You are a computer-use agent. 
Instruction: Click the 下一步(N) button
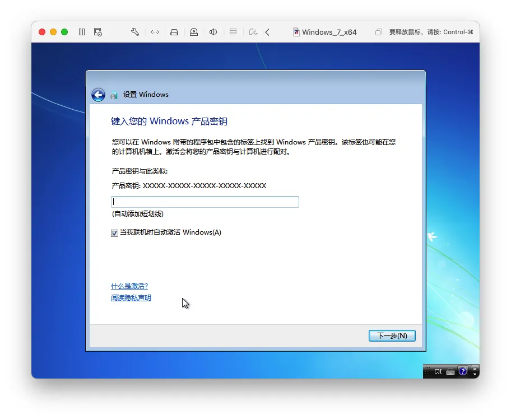392,335
